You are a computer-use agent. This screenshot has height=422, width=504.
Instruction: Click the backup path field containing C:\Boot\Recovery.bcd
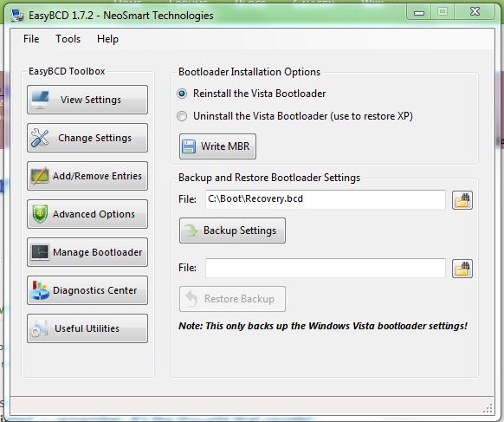(326, 199)
